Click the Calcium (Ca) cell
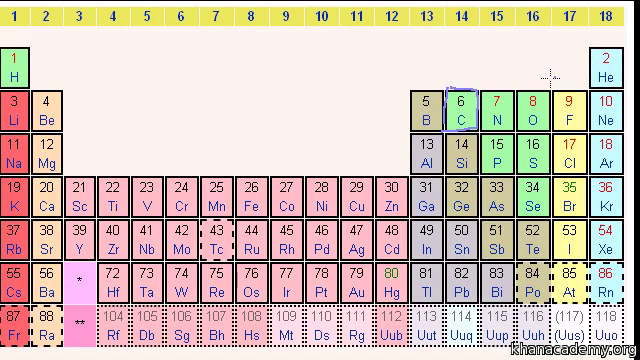 [x=47, y=197]
